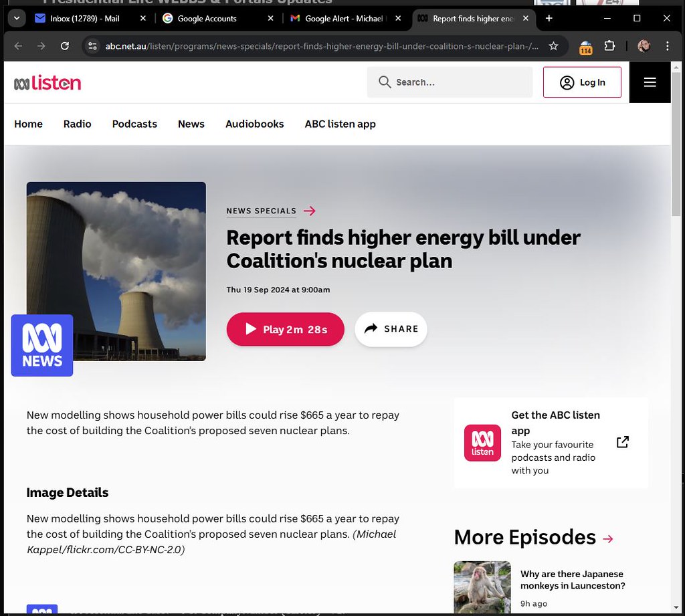
Task: Close the Inbox Mail tab
Action: point(143,18)
